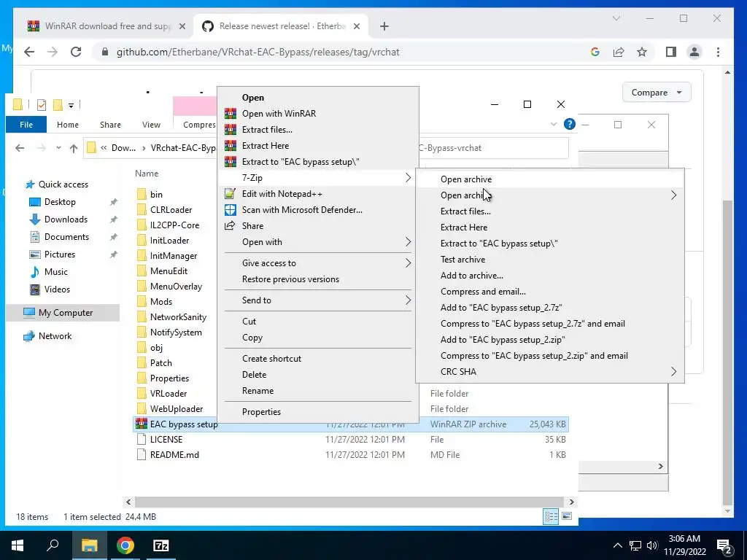Choose Delete in the context menu
This screenshot has width=747, height=560.
[318, 375]
